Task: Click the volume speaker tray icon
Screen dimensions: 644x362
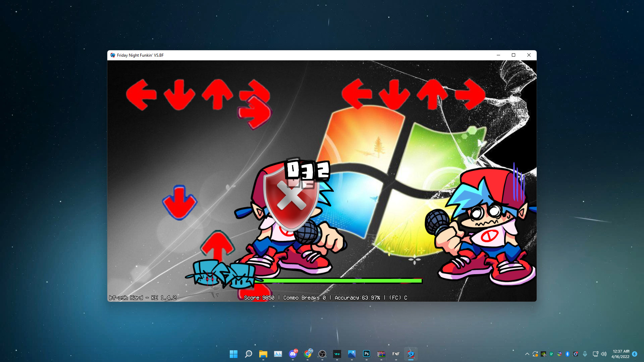Action: pos(604,354)
